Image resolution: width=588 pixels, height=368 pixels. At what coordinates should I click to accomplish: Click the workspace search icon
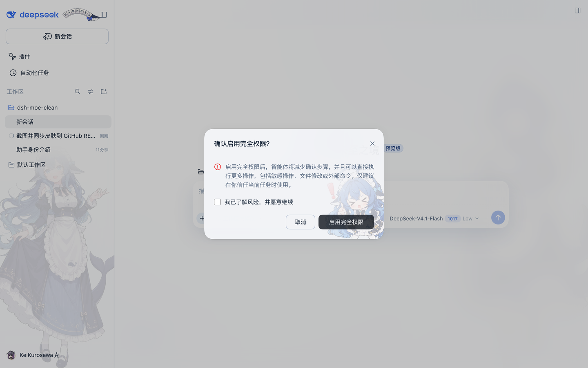(x=78, y=92)
